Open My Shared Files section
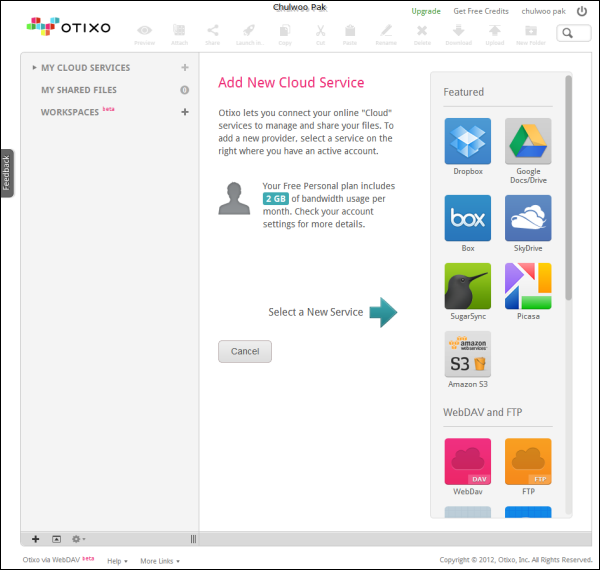This screenshot has height=570, width=600. coord(79,90)
